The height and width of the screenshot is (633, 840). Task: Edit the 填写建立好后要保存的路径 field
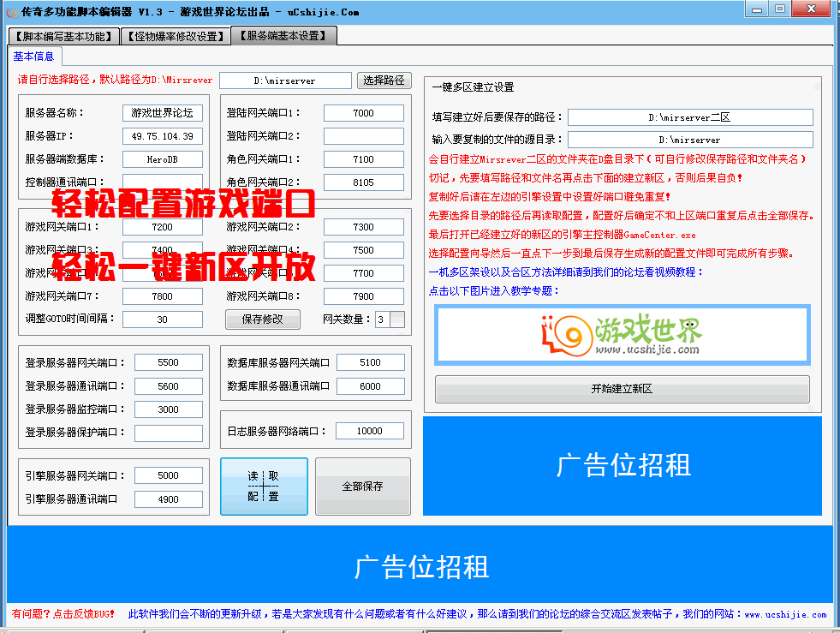(690, 116)
